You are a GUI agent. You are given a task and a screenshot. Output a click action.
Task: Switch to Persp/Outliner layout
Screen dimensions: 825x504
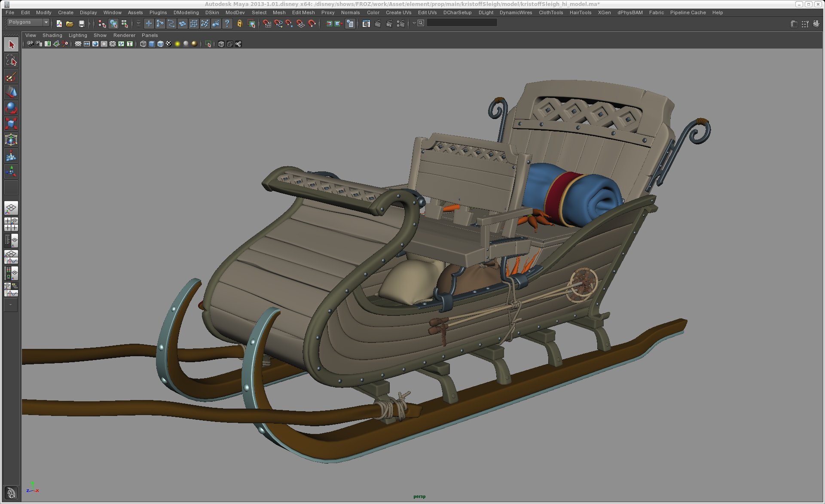coord(11,240)
